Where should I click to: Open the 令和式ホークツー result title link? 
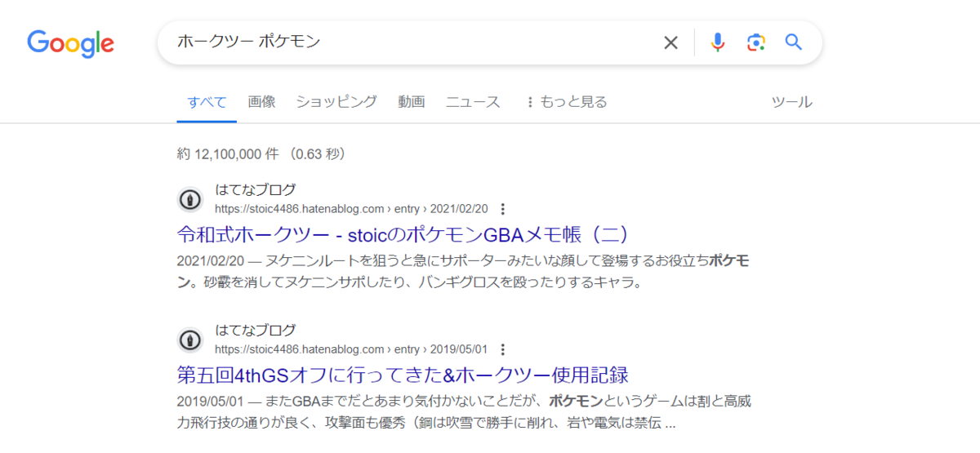[x=404, y=234]
